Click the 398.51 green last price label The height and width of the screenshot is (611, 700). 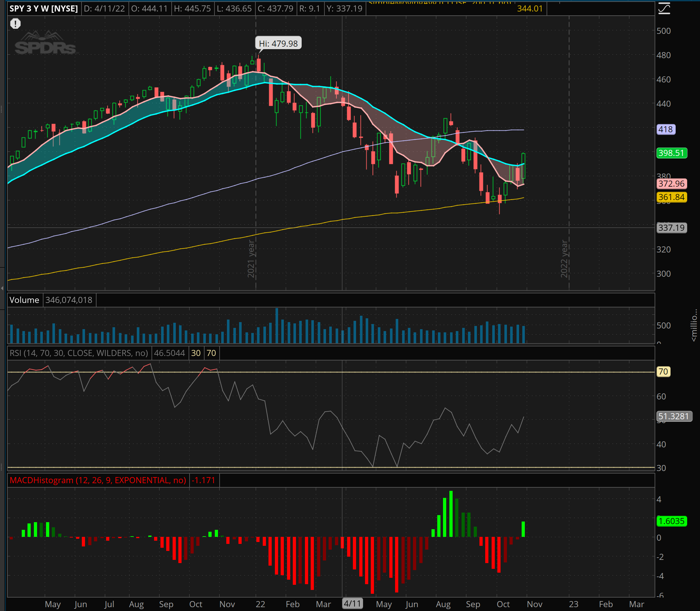[x=672, y=153]
